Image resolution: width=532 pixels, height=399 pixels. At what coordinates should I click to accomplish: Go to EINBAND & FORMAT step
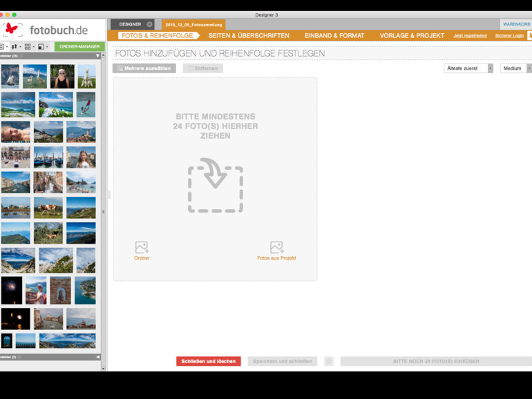click(334, 36)
